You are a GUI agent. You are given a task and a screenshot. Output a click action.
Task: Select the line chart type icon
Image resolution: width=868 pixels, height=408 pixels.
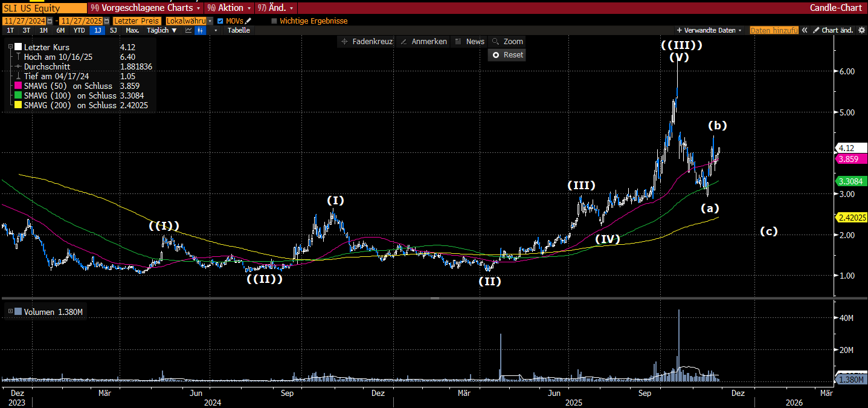pyautogui.click(x=188, y=30)
